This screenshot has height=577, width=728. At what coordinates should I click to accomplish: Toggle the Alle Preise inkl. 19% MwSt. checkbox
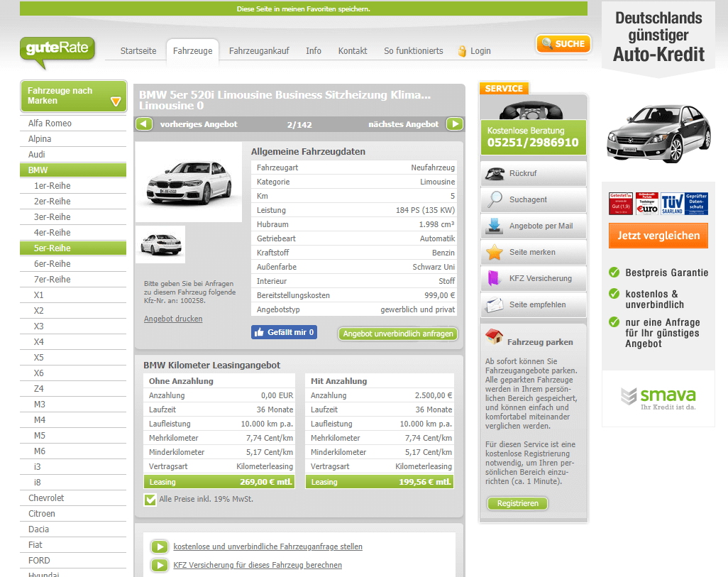point(150,500)
